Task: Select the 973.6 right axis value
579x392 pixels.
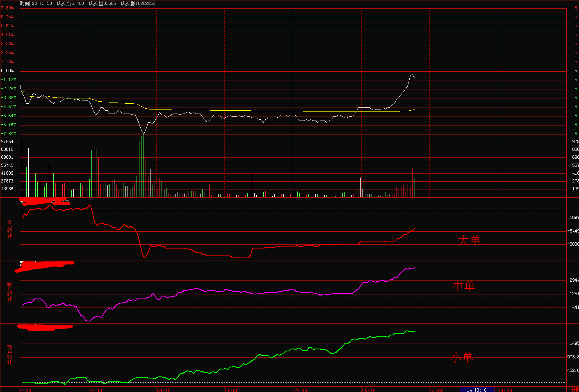Action: (573, 357)
